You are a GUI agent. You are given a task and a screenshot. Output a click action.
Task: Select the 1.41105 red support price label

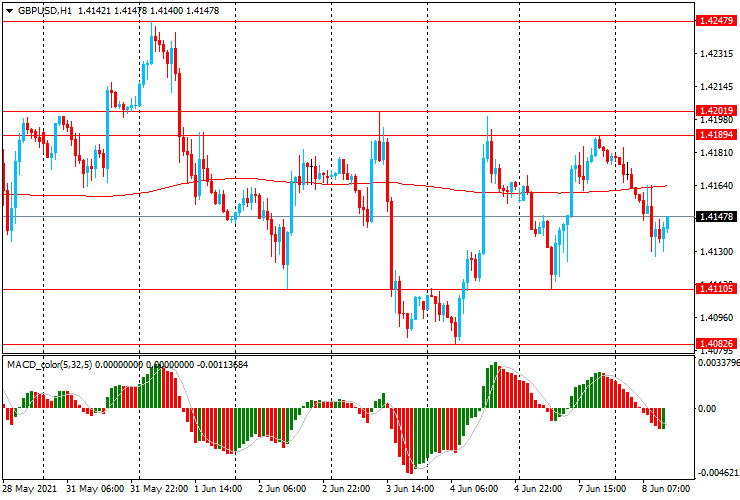click(x=717, y=289)
